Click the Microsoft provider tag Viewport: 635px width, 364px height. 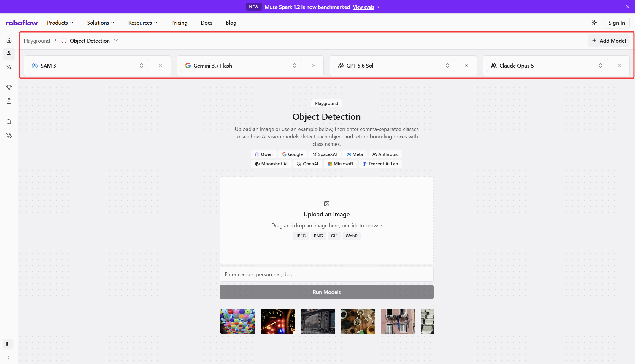coord(340,164)
